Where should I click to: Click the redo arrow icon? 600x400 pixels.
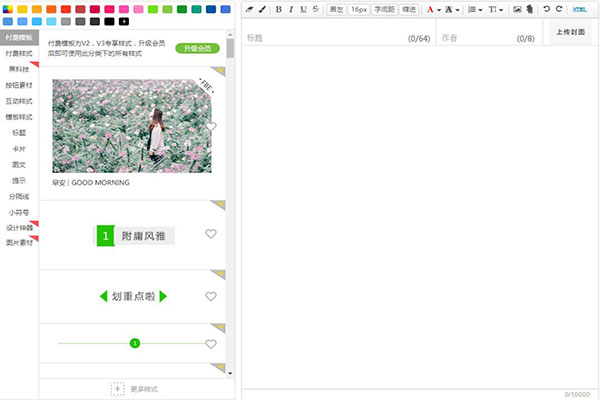pyautogui.click(x=559, y=9)
